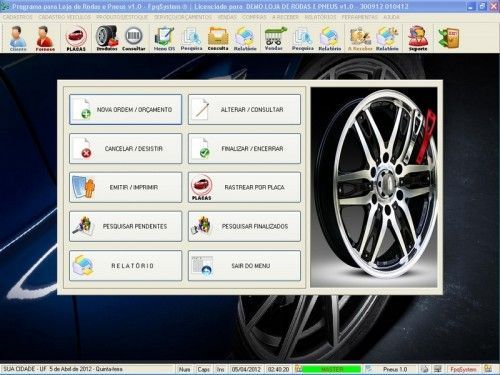The width and height of the screenshot is (500, 375).
Task: Click the PLACAS red car icon in toolbar
Action: 76,38
